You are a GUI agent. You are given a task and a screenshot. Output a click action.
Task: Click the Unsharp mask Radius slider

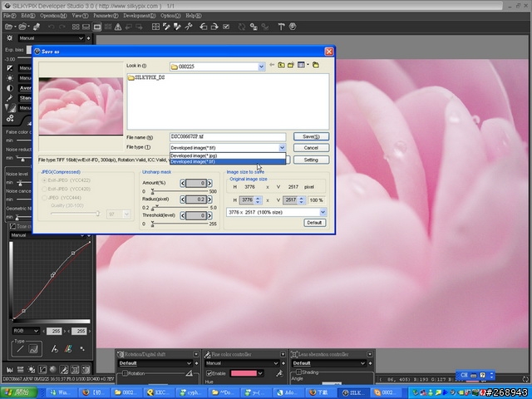point(180,207)
